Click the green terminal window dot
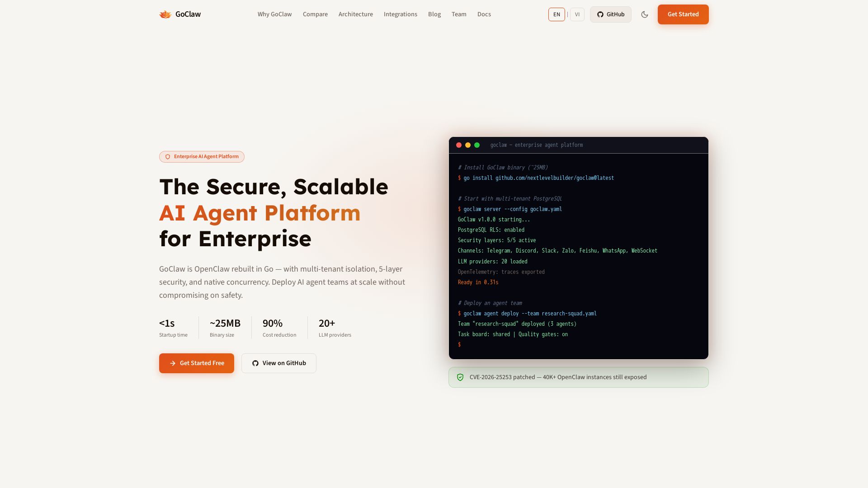 pyautogui.click(x=477, y=145)
